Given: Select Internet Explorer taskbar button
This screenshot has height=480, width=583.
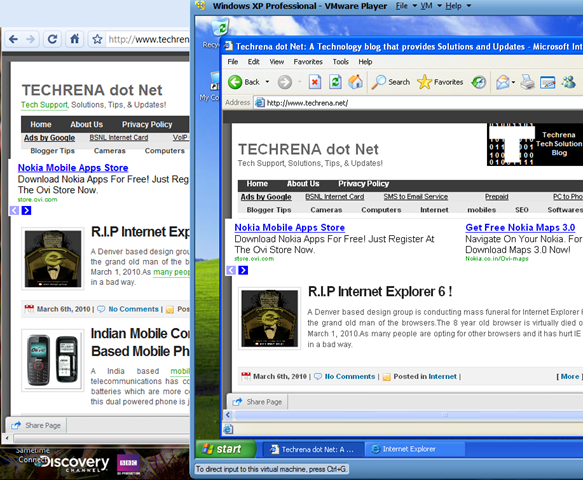Looking at the screenshot, I should pyautogui.click(x=415, y=449).
